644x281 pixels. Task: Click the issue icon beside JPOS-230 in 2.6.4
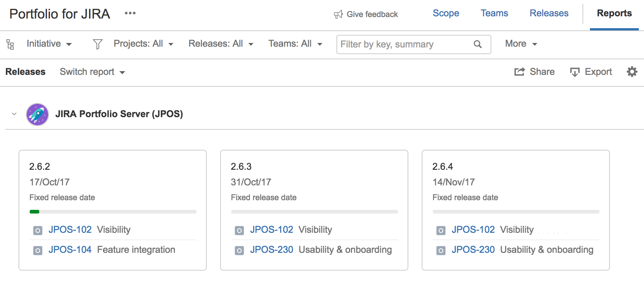441,251
